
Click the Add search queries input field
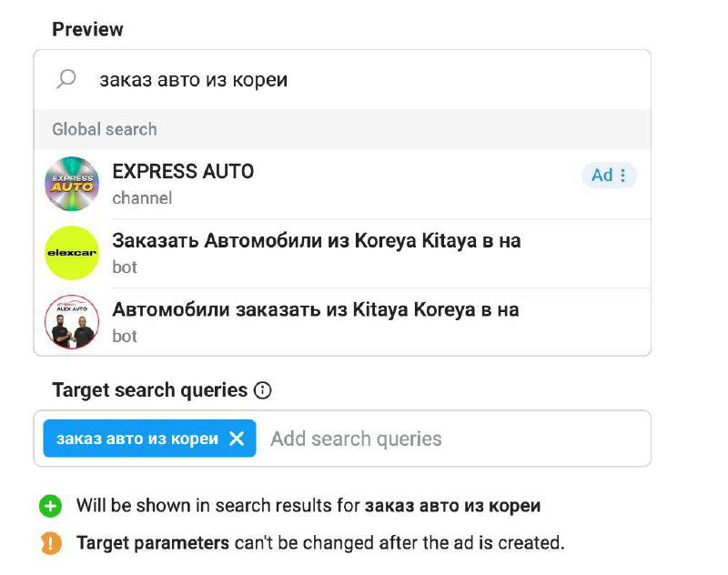(355, 438)
